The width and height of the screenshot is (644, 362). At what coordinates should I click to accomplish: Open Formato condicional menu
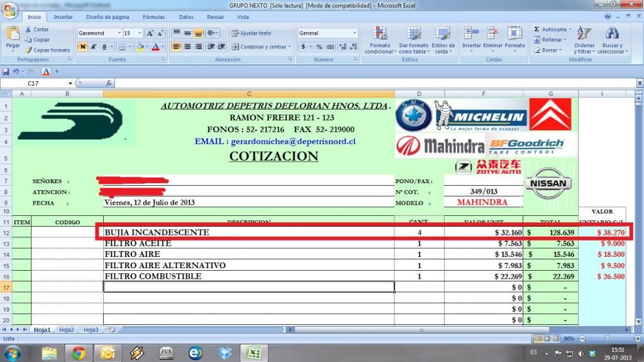(380, 40)
